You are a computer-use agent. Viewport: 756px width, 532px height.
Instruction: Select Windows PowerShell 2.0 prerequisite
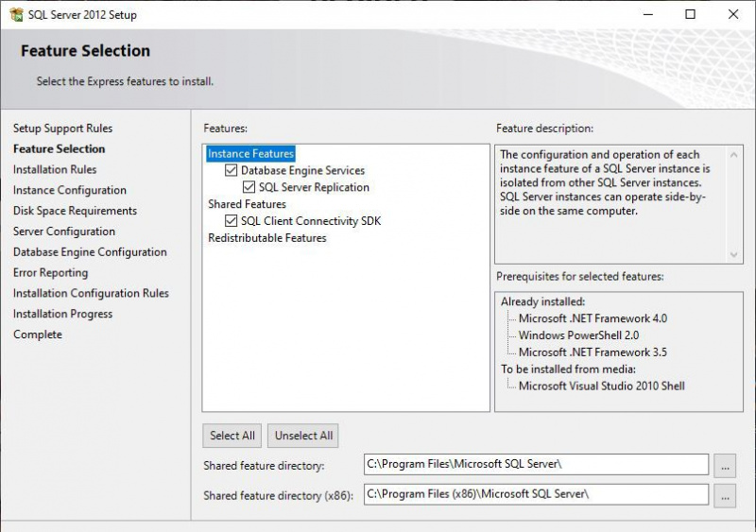[578, 335]
